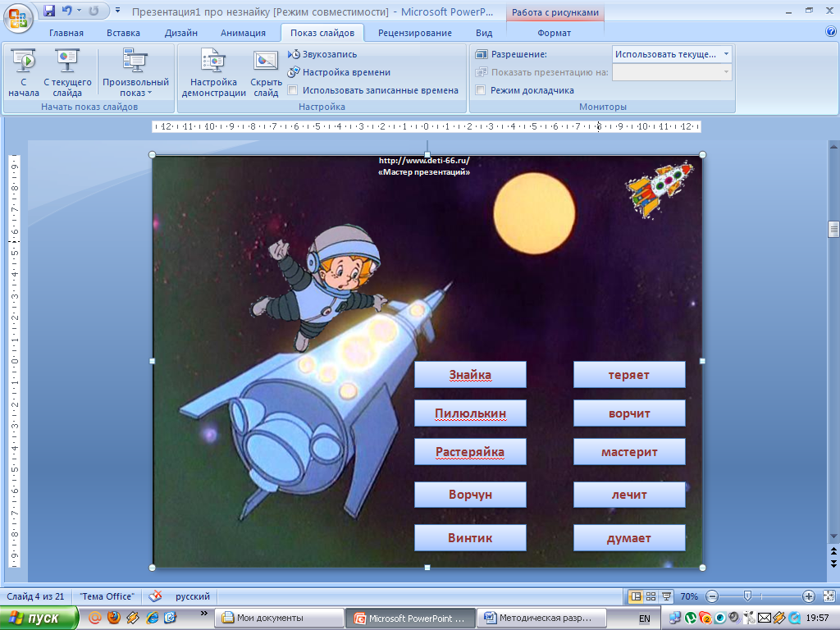Click the spell-check status icon
This screenshot has height=630, width=840.
155,596
